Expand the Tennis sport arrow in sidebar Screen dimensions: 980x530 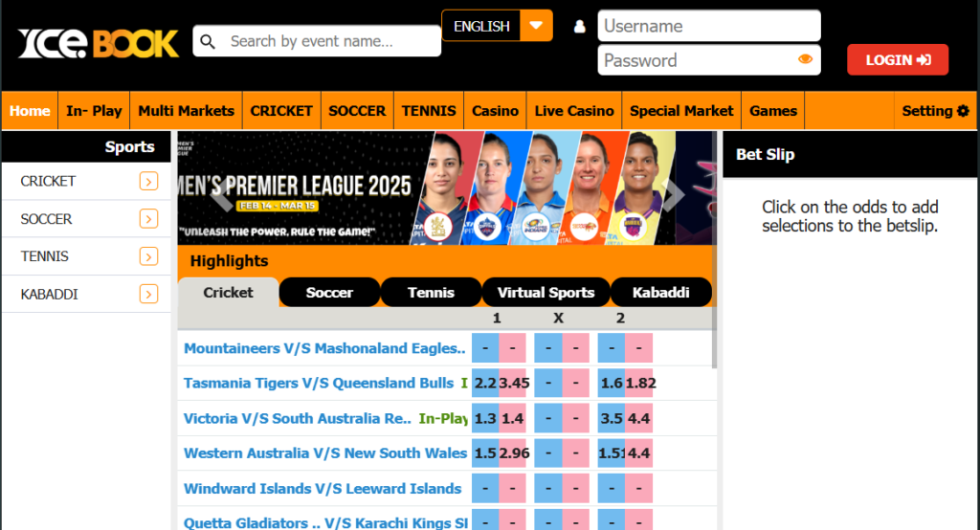point(148,256)
